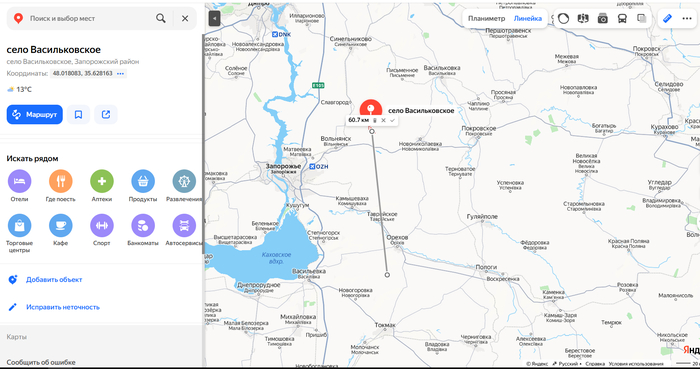Click the Маршрут route button
The height and width of the screenshot is (369, 700).
[x=34, y=115]
